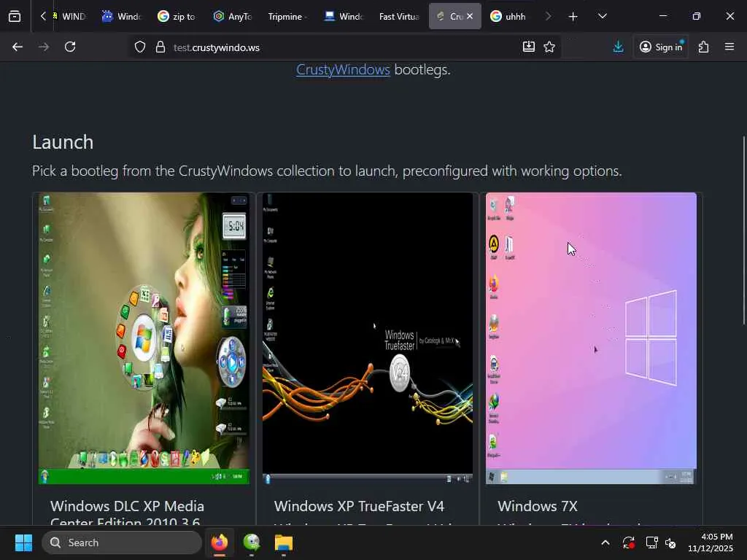747x560 pixels.
Task: Go back one page
Action: (18, 47)
